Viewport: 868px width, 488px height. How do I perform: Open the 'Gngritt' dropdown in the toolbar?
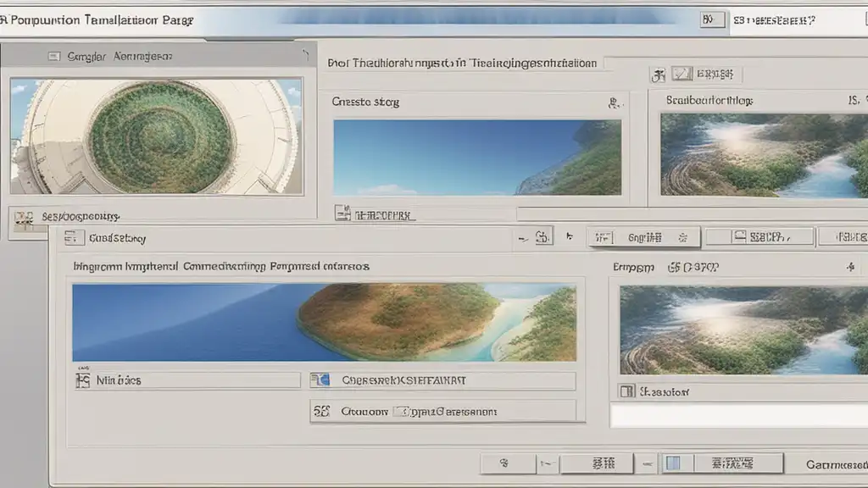click(644, 237)
